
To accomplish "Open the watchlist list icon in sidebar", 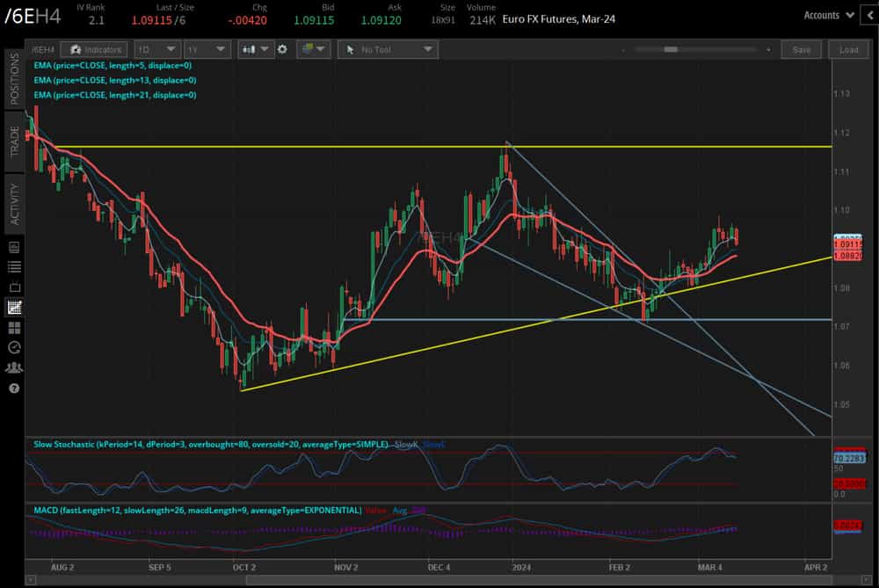I will [x=14, y=266].
